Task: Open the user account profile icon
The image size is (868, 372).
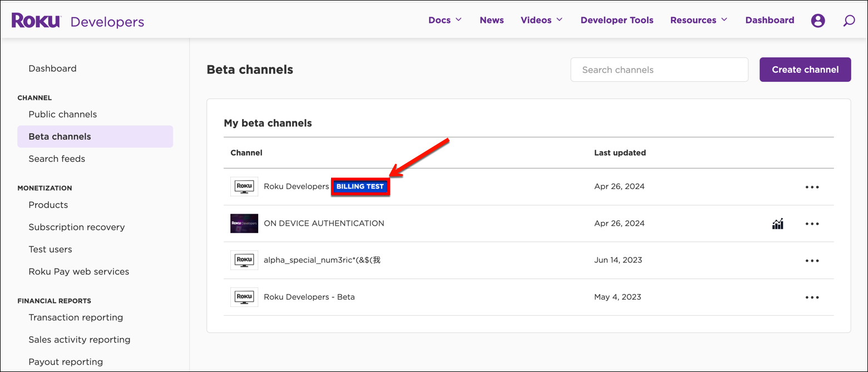Action: (x=818, y=20)
